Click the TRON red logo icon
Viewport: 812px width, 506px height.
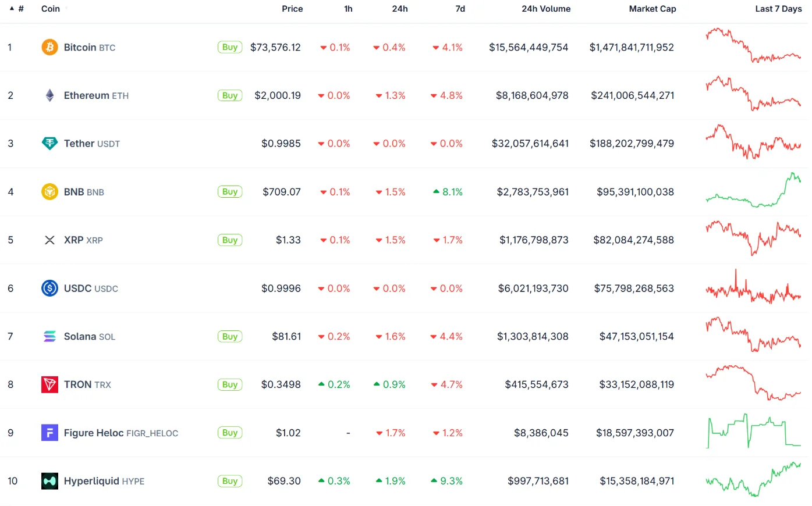pyautogui.click(x=49, y=384)
